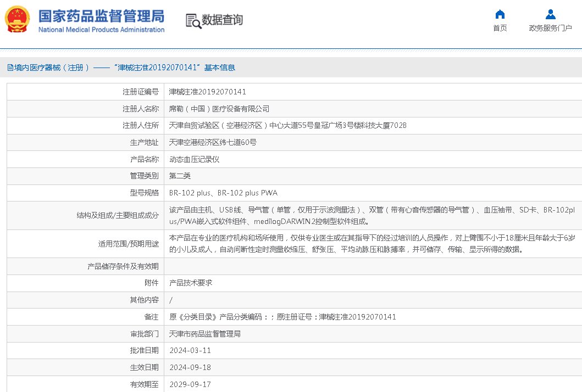Click the model value BR-102 plus
Image resolution: width=582 pixels, height=392 pixels.
(x=190, y=193)
